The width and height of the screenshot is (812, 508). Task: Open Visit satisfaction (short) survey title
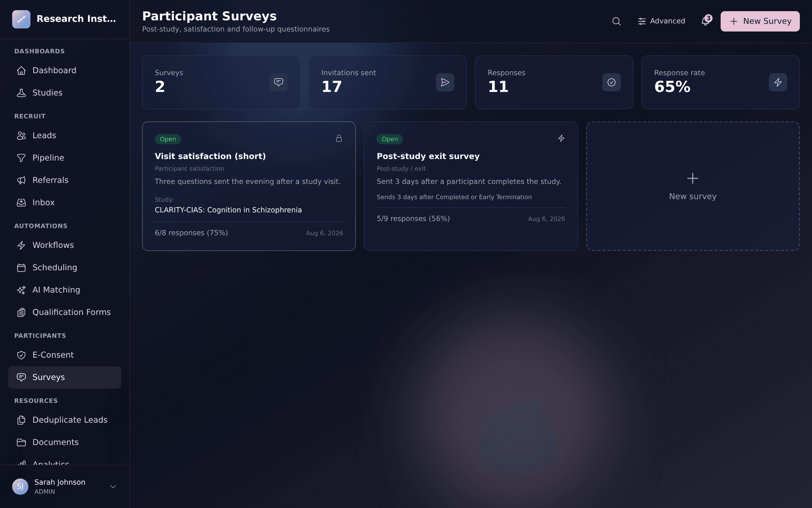pos(210,156)
